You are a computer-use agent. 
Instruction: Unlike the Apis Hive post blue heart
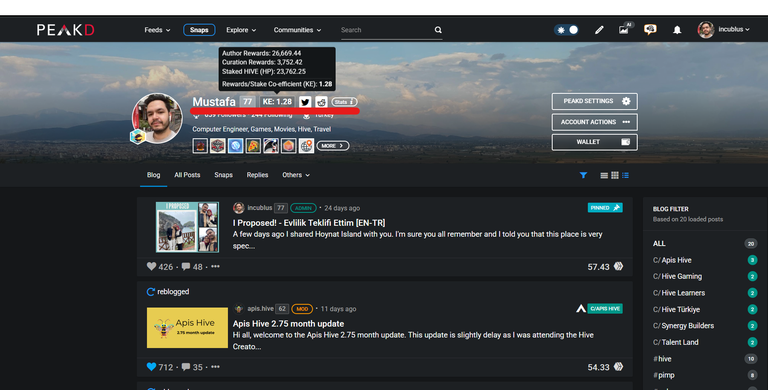151,366
